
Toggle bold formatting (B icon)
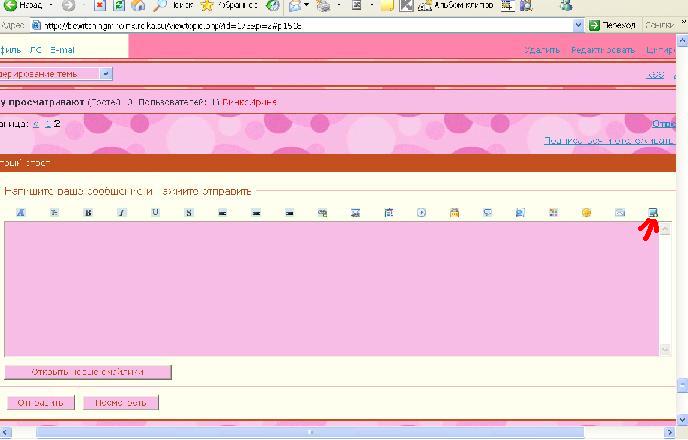click(88, 213)
